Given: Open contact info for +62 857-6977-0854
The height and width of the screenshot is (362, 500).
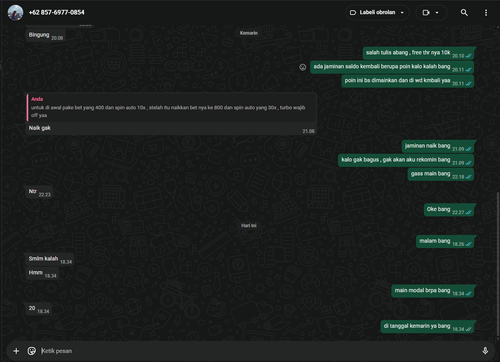Looking at the screenshot, I should pyautogui.click(x=57, y=12).
